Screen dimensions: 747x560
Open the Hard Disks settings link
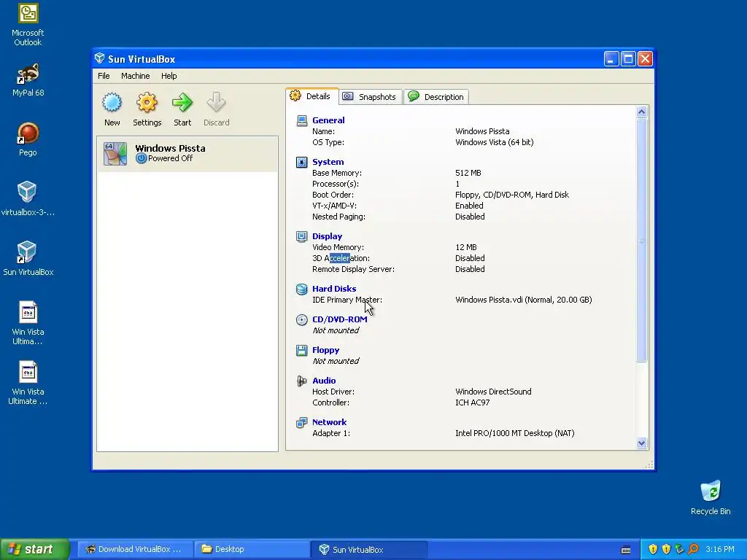[x=334, y=289]
